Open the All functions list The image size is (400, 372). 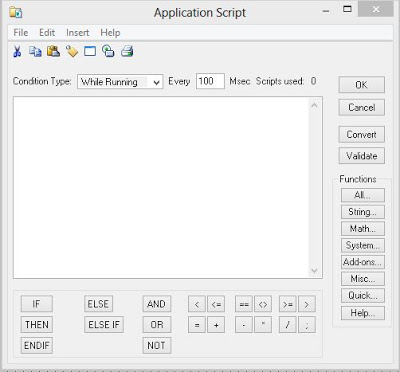coord(363,195)
